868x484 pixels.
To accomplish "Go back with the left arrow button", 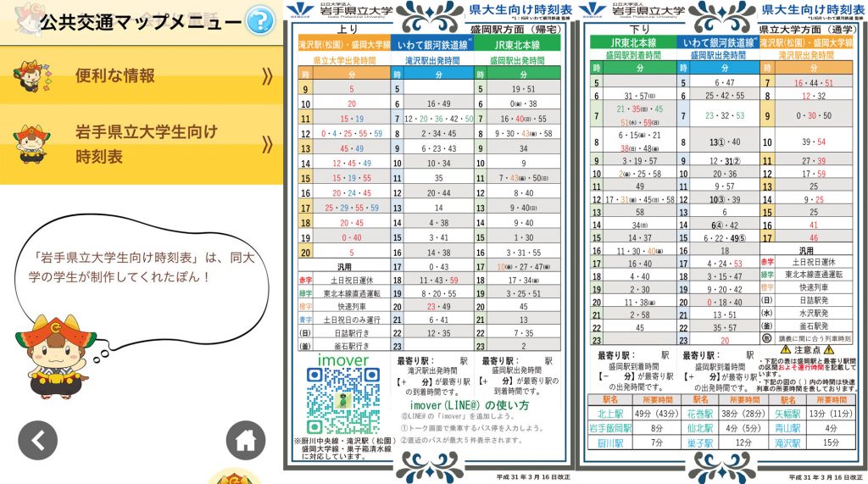I will pos(37,441).
